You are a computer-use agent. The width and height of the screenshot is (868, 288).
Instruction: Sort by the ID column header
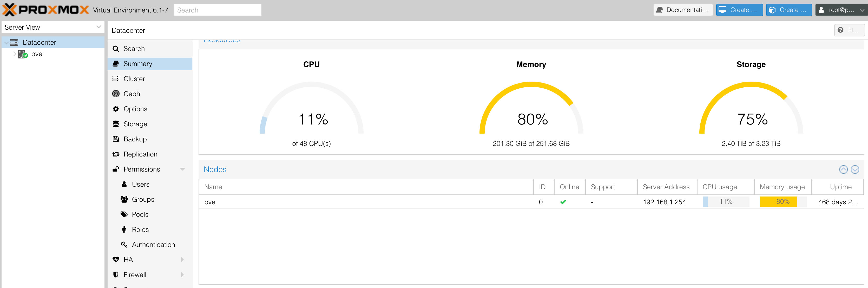544,187
